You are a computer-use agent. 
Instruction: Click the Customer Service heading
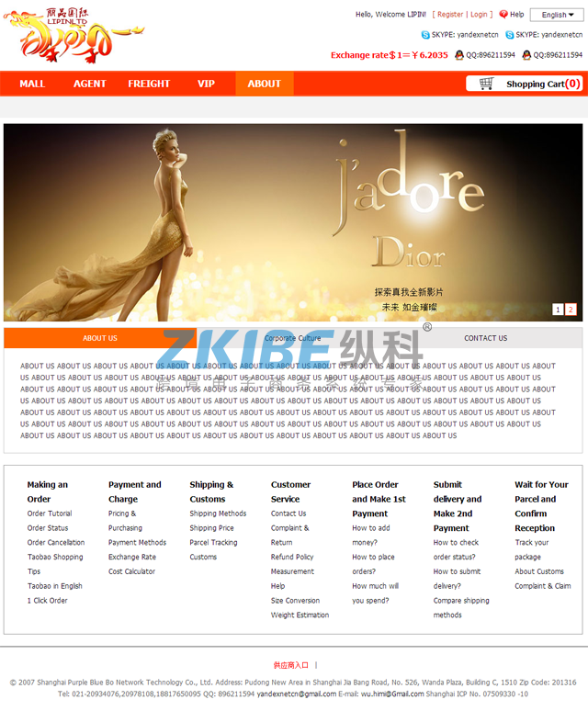(290, 492)
